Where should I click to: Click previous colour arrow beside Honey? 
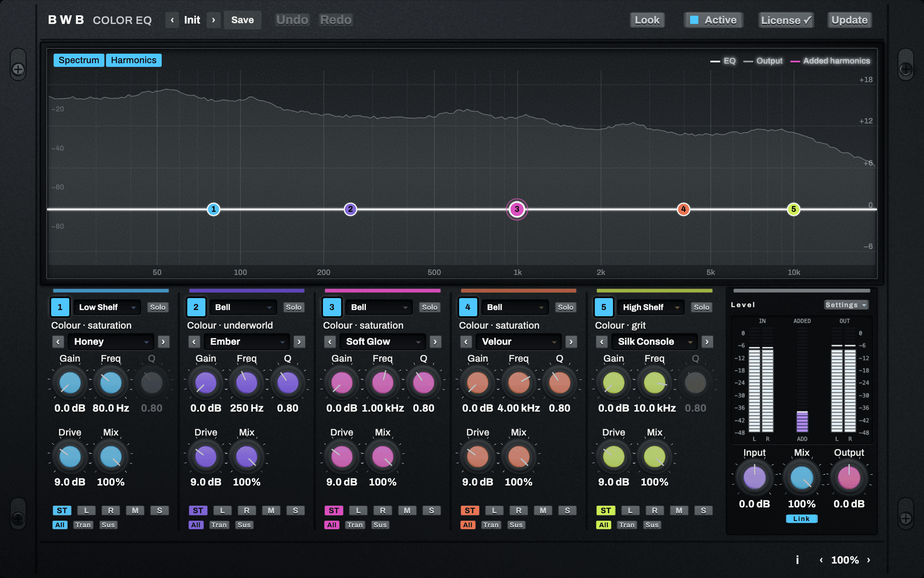click(58, 342)
